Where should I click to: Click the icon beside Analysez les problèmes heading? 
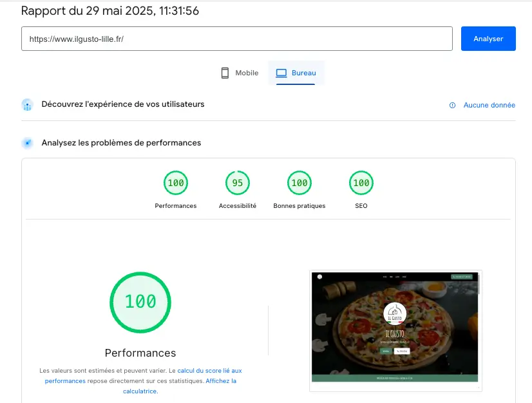27,143
